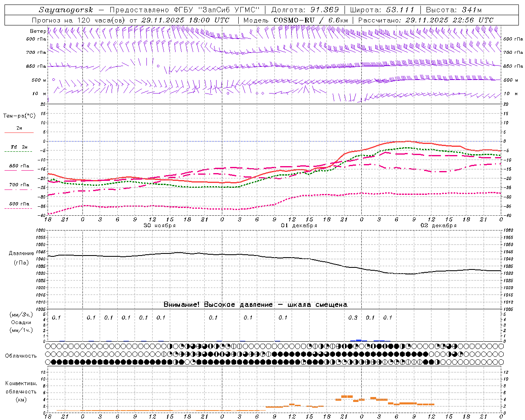Image resolution: width=525 pixels, height=420 pixels.
Task: Select 'Прогноз на 120 часа(ов)' forecast text
Action: 79,20
